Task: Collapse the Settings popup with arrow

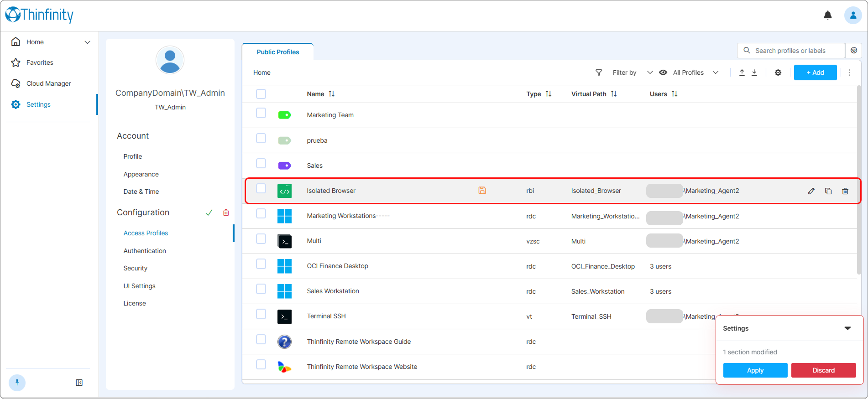Action: pos(847,328)
